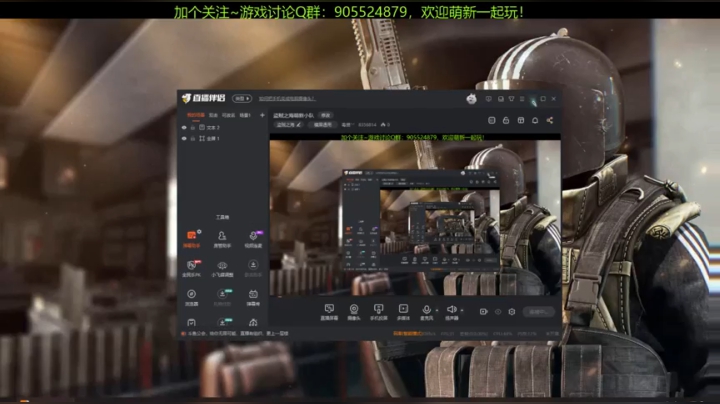Open the 弹幕姬 cat-face tool

(x=253, y=297)
